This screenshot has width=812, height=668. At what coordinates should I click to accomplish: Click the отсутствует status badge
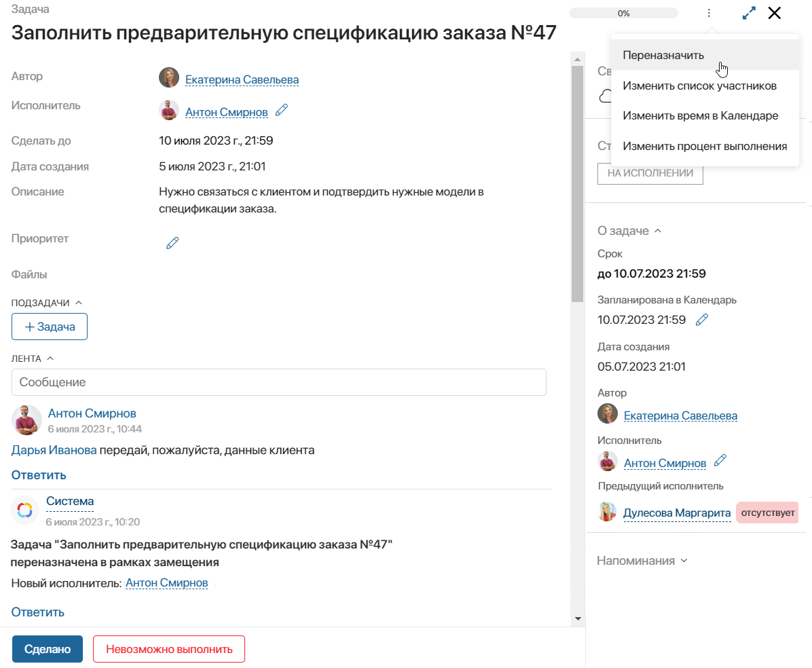[767, 513]
